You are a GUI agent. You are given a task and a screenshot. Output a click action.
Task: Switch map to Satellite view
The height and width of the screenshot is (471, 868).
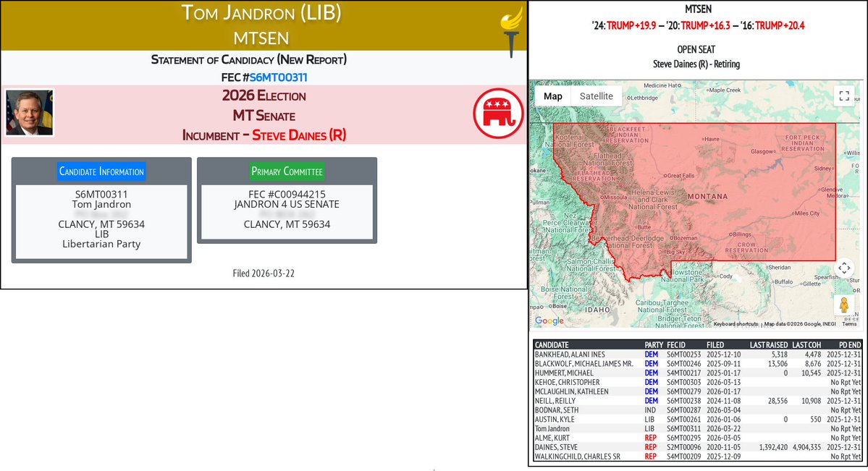pos(597,96)
